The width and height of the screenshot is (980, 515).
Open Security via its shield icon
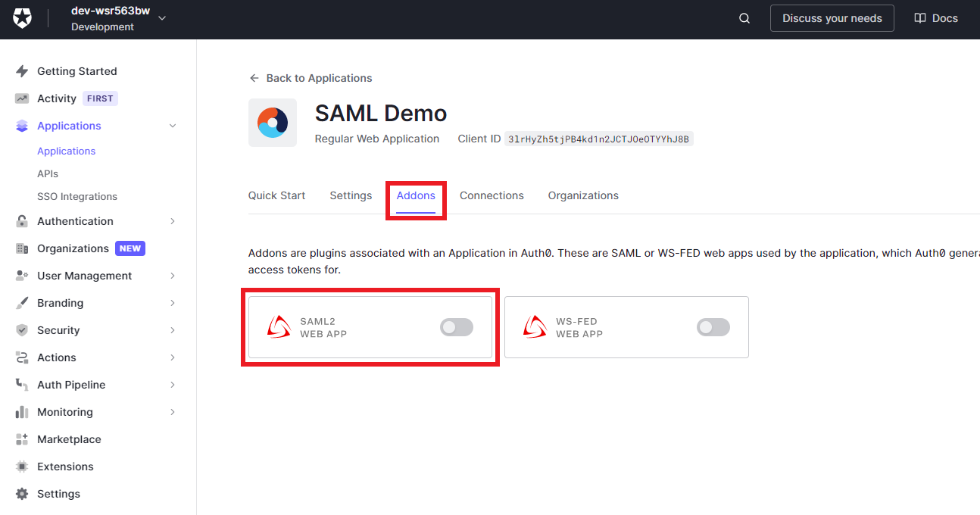[x=22, y=330]
